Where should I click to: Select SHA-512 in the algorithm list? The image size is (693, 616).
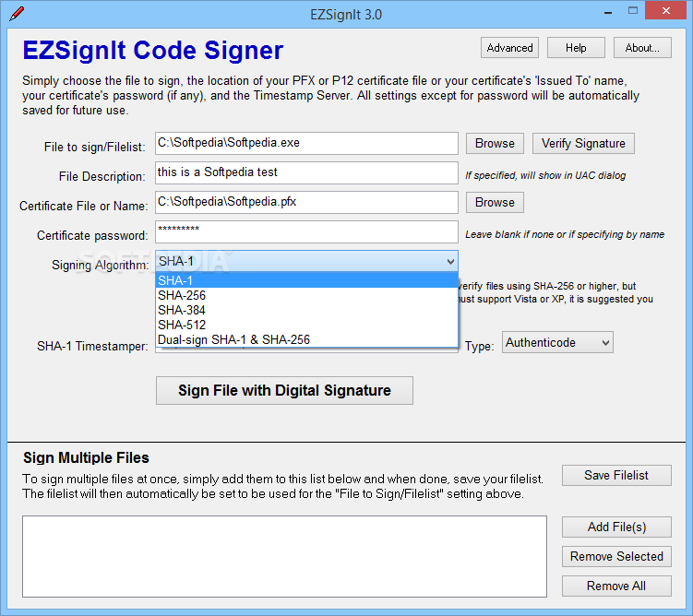pos(306,325)
